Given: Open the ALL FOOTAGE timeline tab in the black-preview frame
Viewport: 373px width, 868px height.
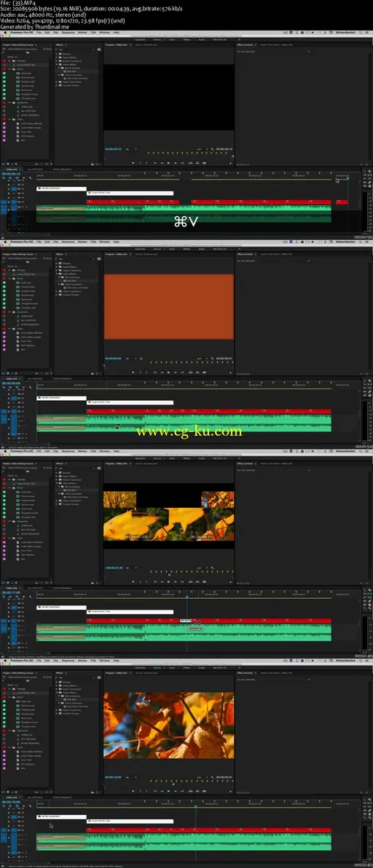Looking at the screenshot, I should click(34, 168).
